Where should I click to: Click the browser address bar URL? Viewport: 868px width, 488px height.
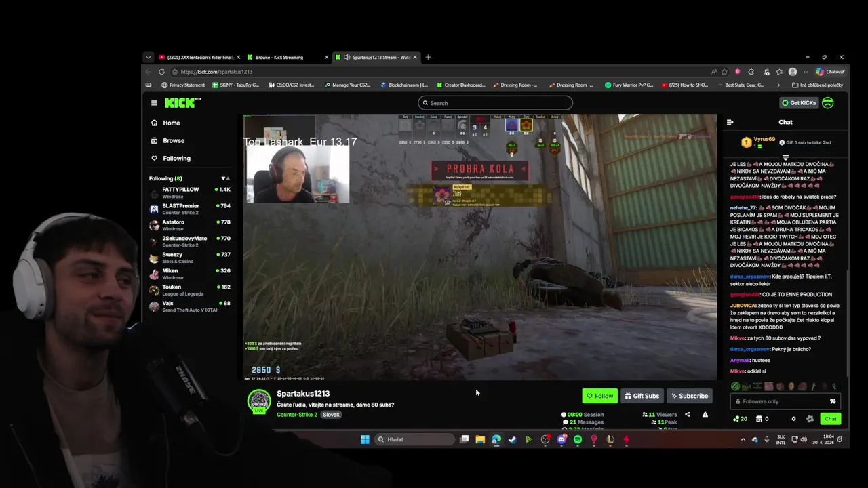coord(216,72)
